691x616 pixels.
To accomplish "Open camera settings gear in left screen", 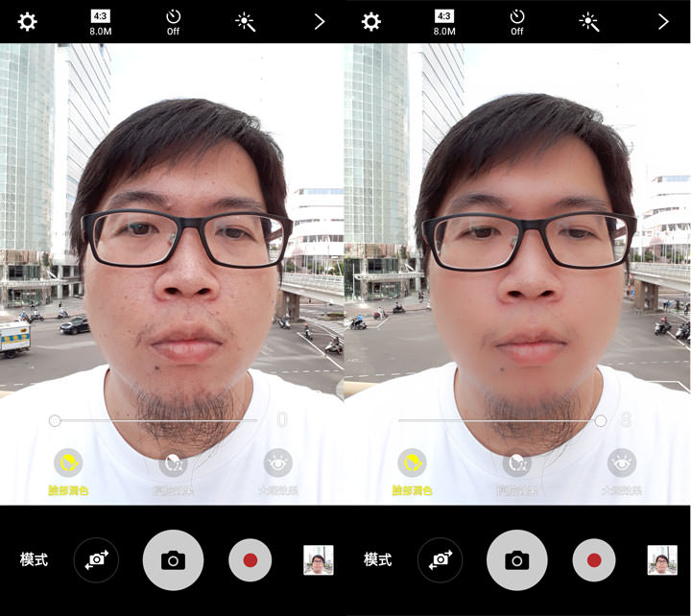I will click(28, 21).
